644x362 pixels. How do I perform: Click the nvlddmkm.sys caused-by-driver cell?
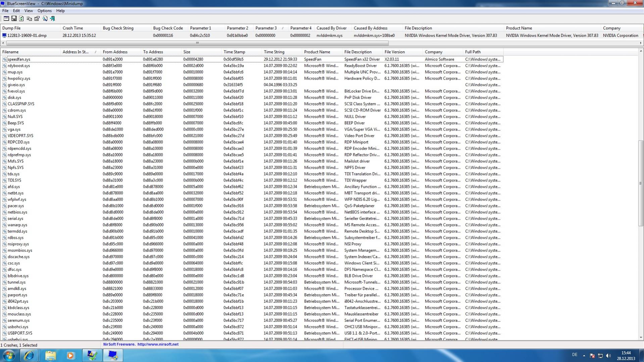330,36
